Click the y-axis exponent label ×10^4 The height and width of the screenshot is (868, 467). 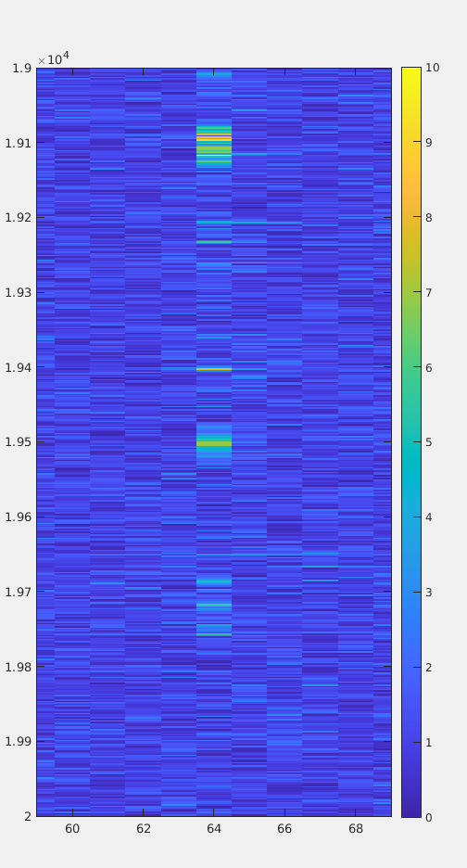[x=53, y=58]
